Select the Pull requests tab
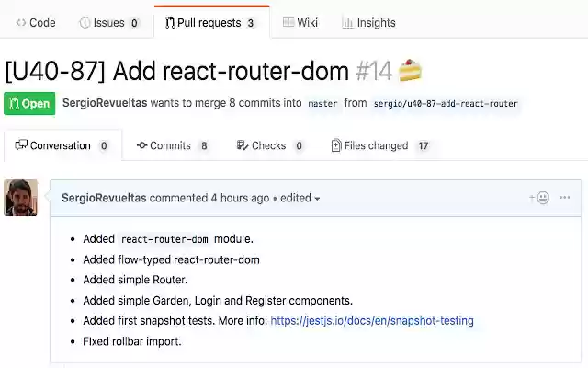 211,23
